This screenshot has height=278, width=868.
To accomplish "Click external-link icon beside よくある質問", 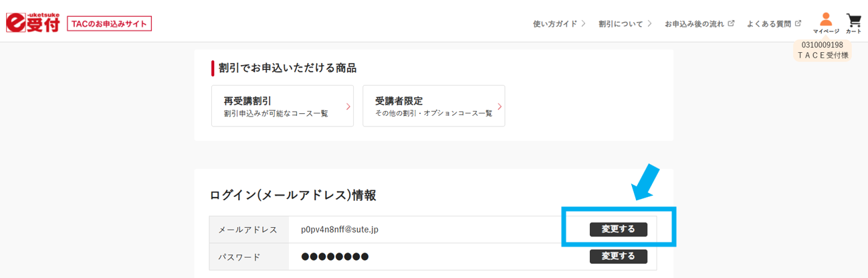I will [797, 23].
